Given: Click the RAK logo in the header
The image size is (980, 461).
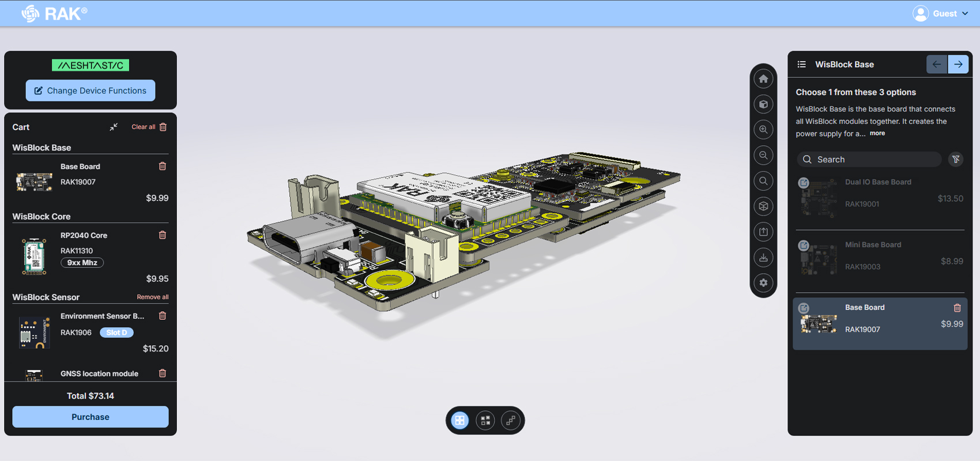Looking at the screenshot, I should click(54, 13).
